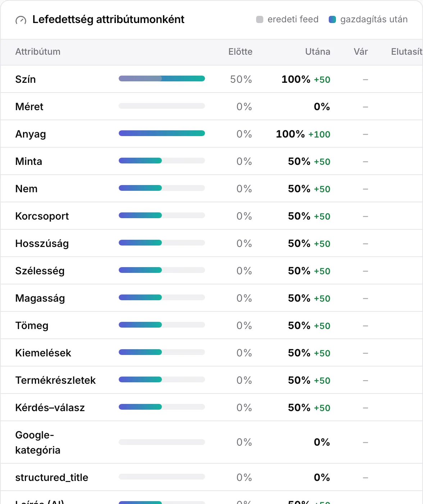Viewport: 423px width, 504px height.
Task: Open the Minta attribute row
Action: pyautogui.click(x=211, y=161)
